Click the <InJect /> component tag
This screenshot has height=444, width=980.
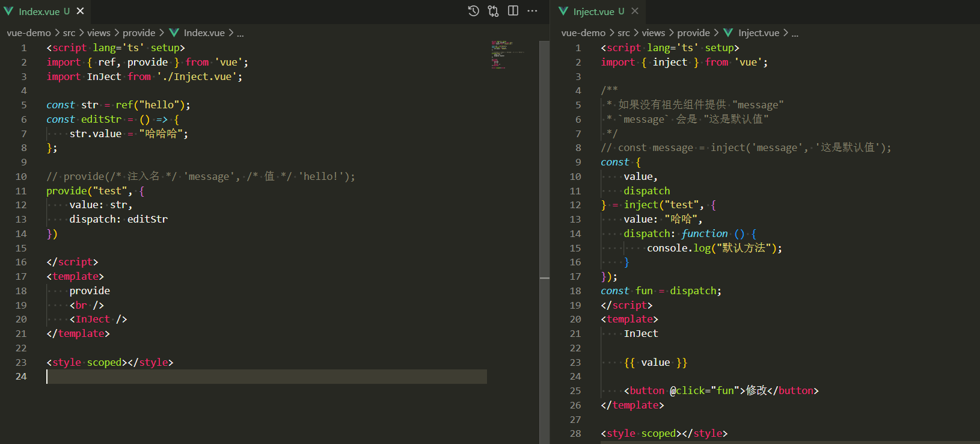pos(98,319)
